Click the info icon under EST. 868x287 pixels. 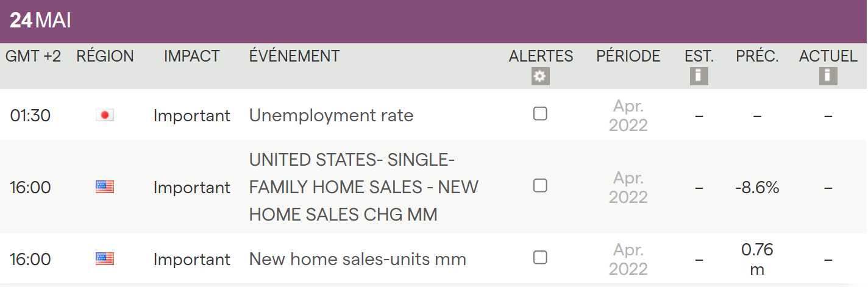[x=699, y=76]
